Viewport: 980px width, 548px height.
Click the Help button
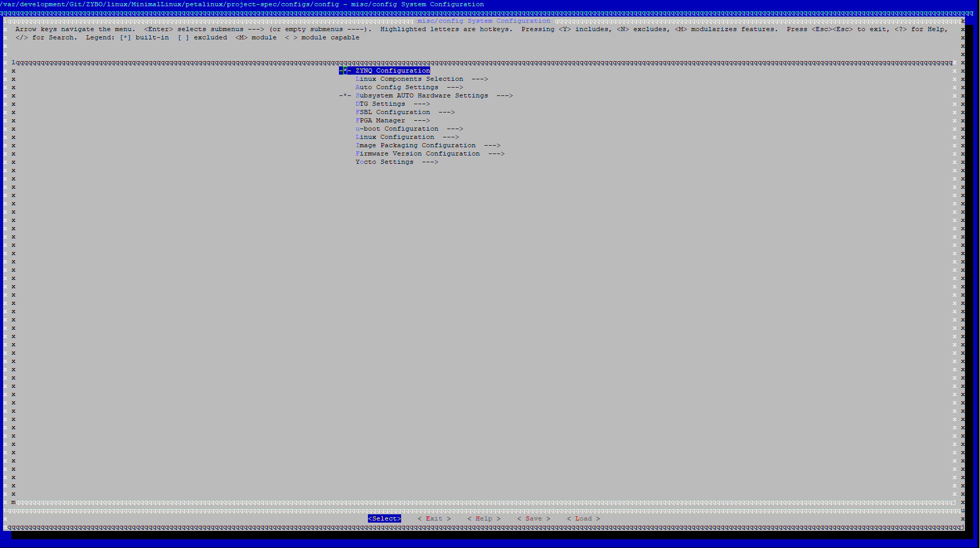point(484,518)
